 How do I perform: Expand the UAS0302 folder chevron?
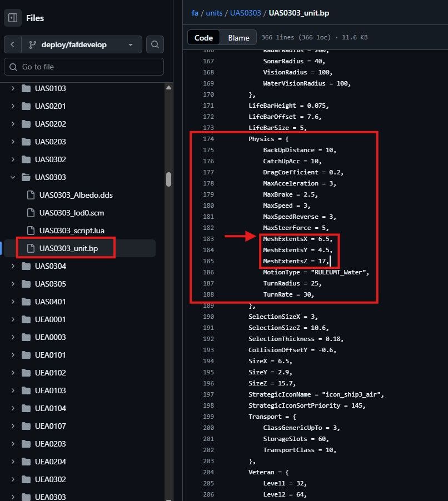point(13,159)
